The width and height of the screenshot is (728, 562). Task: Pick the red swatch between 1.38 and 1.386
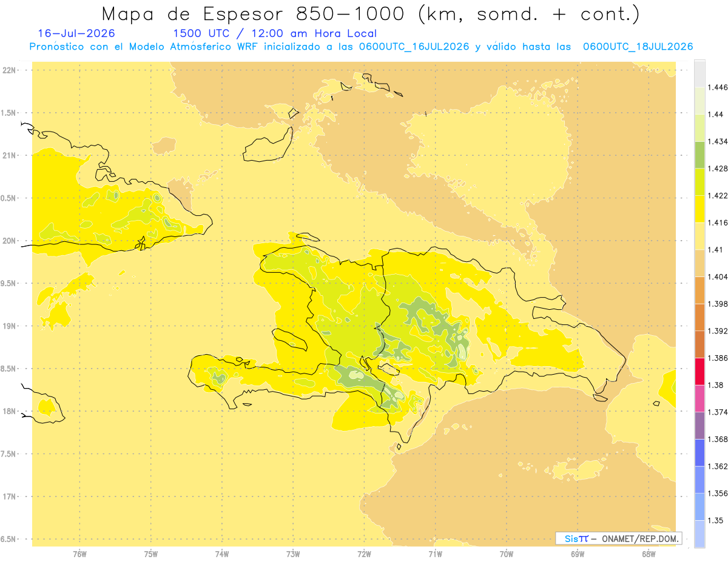point(699,371)
